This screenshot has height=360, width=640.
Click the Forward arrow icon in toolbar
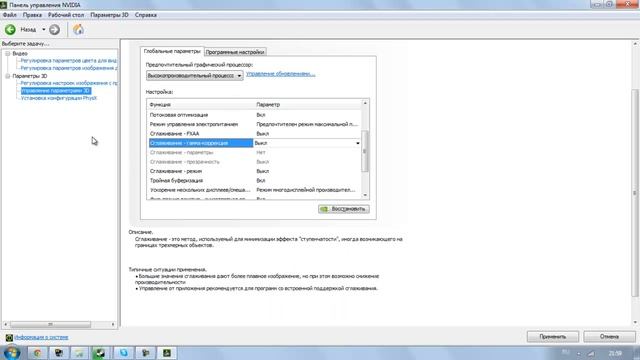click(x=54, y=29)
